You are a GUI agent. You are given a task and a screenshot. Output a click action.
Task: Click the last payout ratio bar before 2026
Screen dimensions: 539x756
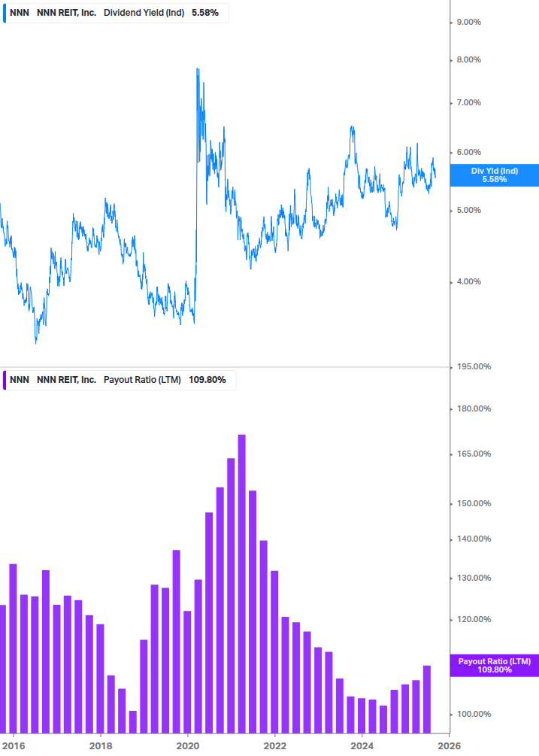[x=427, y=699]
